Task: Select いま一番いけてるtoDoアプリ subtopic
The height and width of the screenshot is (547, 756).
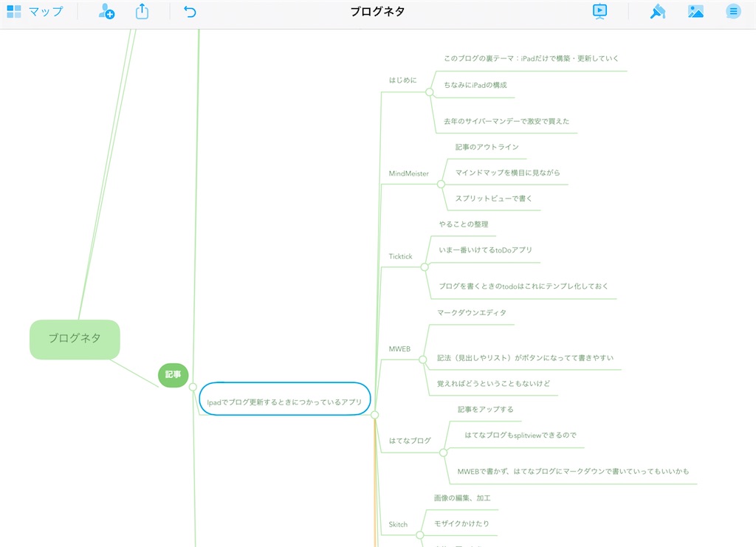Action: click(x=485, y=250)
